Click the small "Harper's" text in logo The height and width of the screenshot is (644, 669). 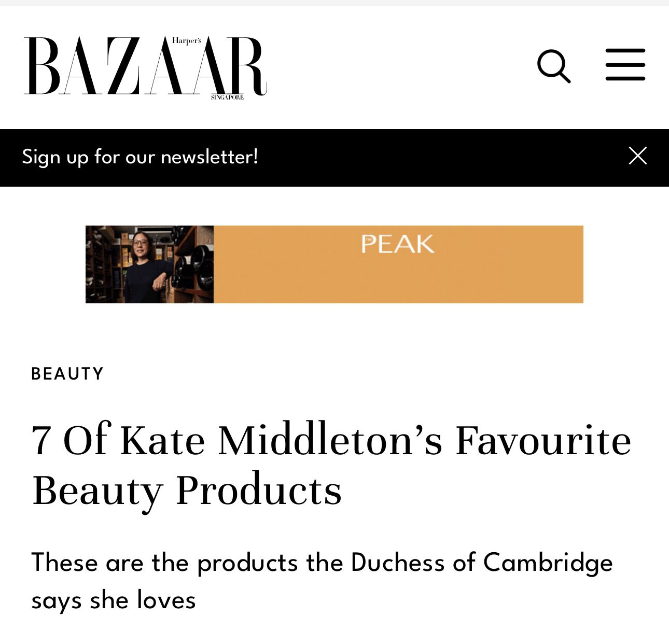click(x=187, y=41)
